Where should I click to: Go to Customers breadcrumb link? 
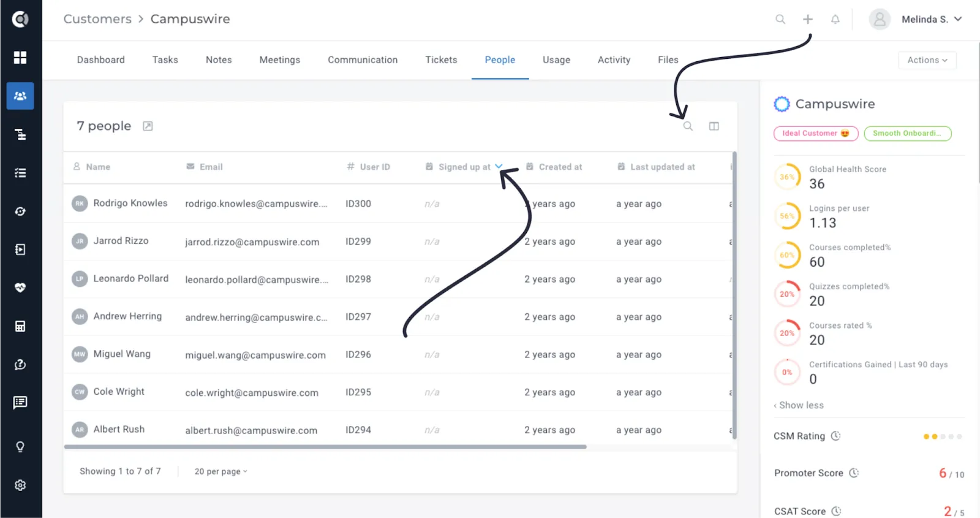(97, 19)
